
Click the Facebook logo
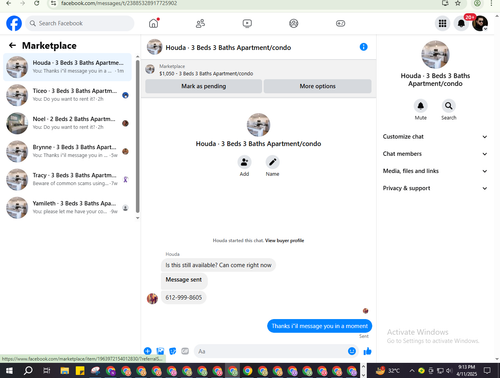click(x=14, y=23)
